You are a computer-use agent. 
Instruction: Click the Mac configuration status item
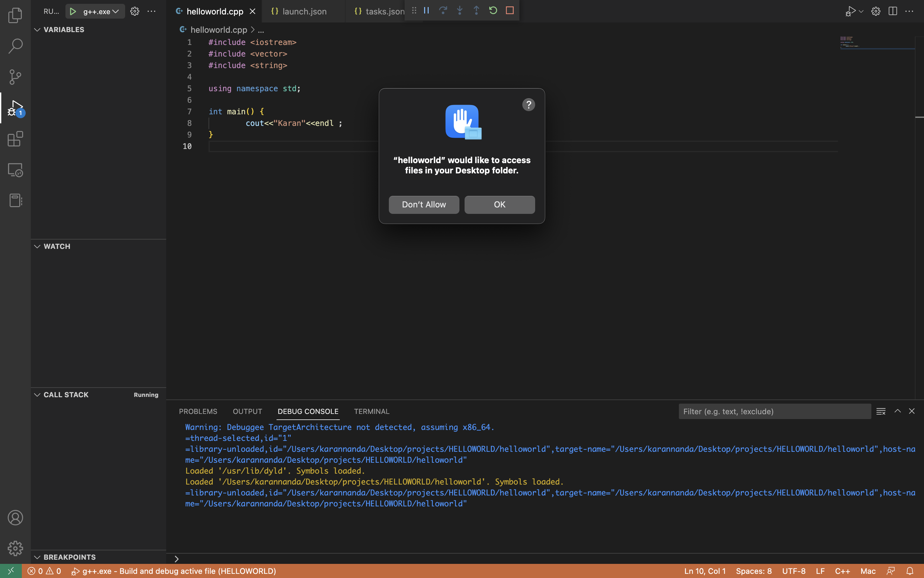click(x=868, y=571)
